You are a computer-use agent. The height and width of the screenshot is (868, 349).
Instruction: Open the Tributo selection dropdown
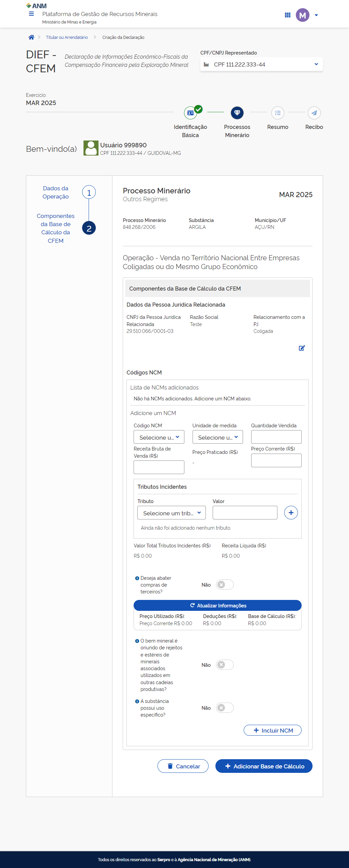[171, 513]
